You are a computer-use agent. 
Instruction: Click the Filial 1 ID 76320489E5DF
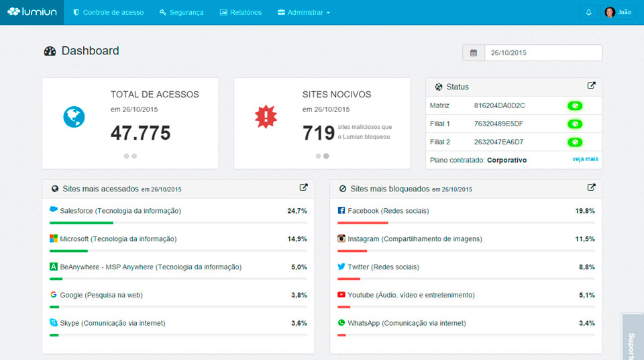pyautogui.click(x=498, y=124)
